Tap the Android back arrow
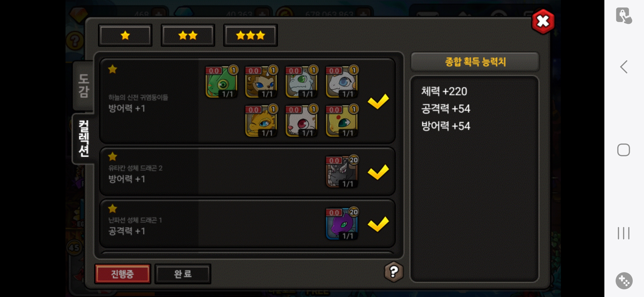The width and height of the screenshot is (644, 297). tap(624, 67)
